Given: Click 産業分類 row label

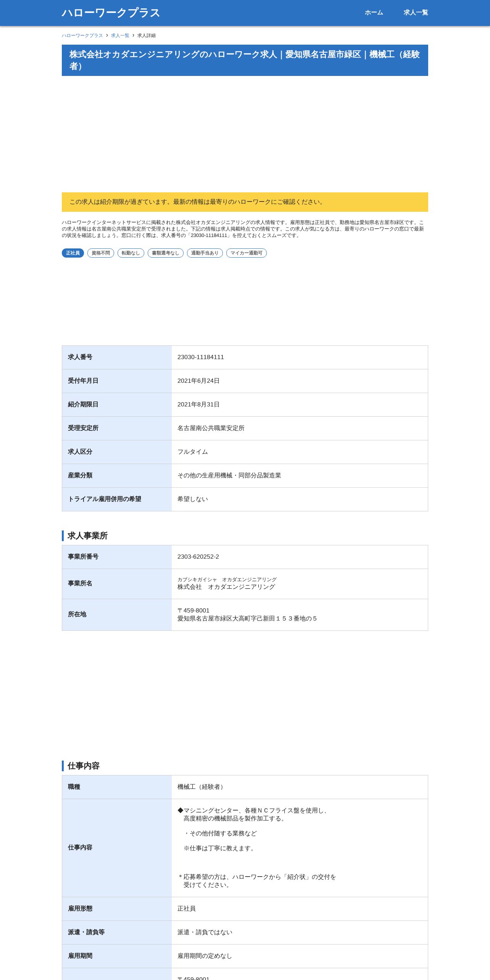Looking at the screenshot, I should pos(80,475).
